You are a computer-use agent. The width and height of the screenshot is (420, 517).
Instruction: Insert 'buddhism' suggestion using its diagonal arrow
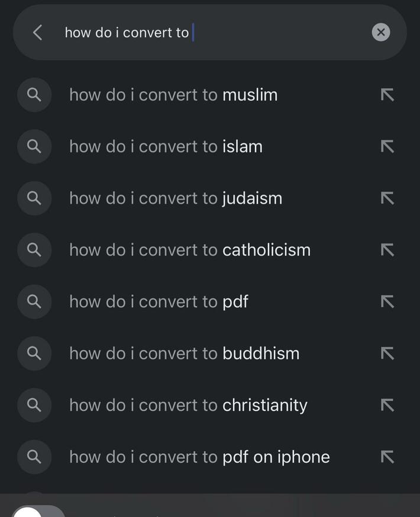387,354
